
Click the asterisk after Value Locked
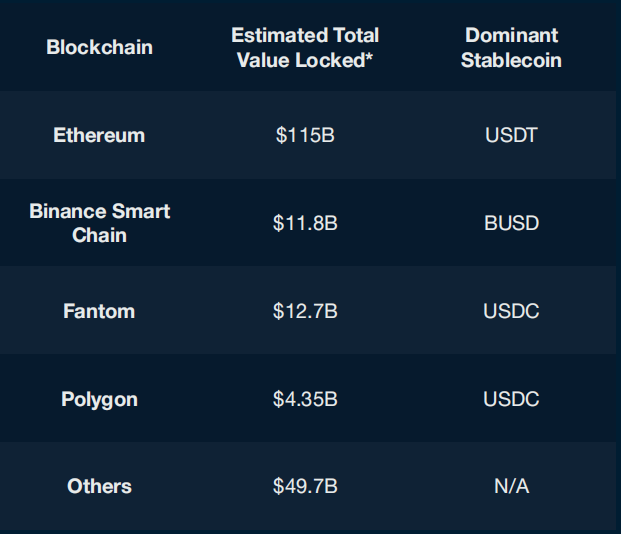(x=369, y=57)
